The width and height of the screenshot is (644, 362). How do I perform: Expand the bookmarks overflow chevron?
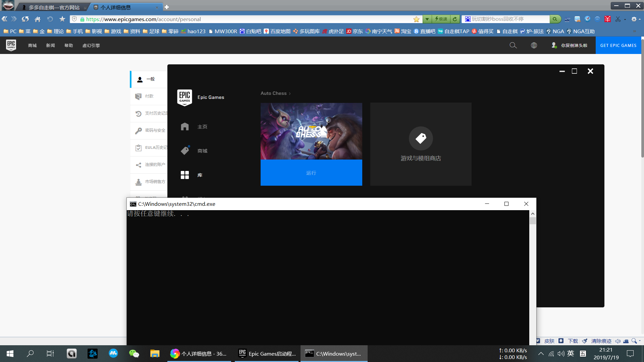[634, 31]
